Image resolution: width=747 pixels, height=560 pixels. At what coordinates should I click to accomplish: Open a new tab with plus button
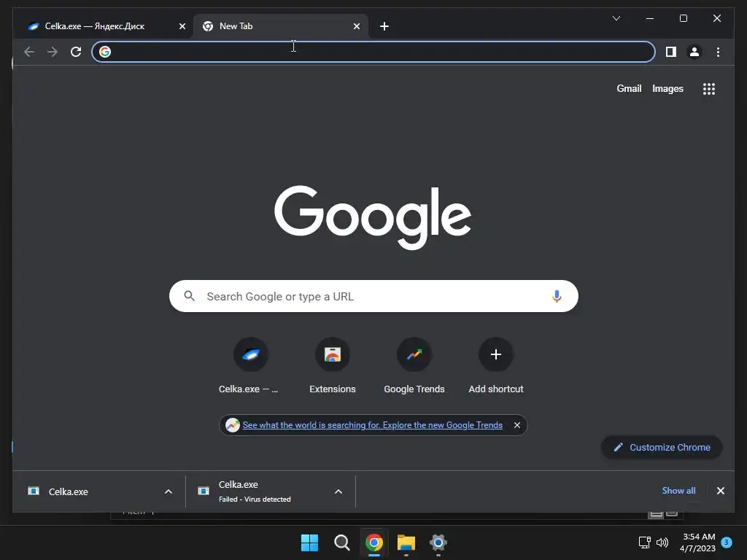pos(384,26)
